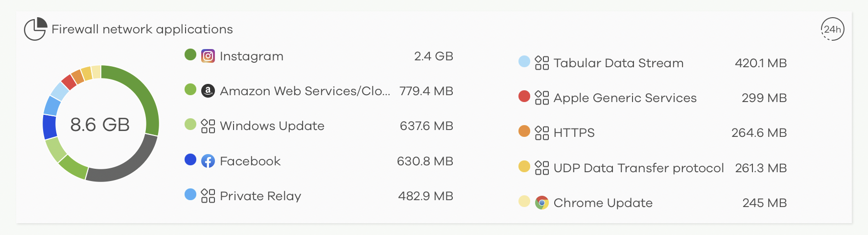Screen dimensions: 868x235
Task: Open the Apple Generic Services label
Action: [625, 98]
